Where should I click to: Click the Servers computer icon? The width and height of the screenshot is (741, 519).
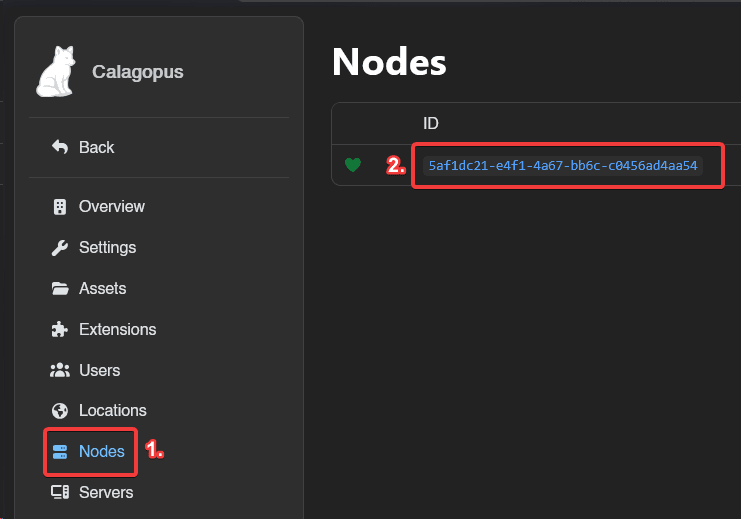[59, 492]
